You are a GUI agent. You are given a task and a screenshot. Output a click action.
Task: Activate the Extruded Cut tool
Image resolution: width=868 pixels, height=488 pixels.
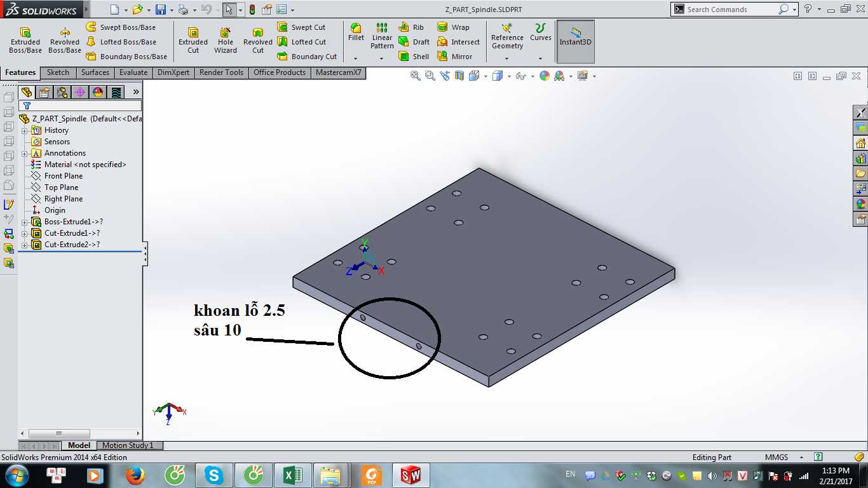(193, 41)
